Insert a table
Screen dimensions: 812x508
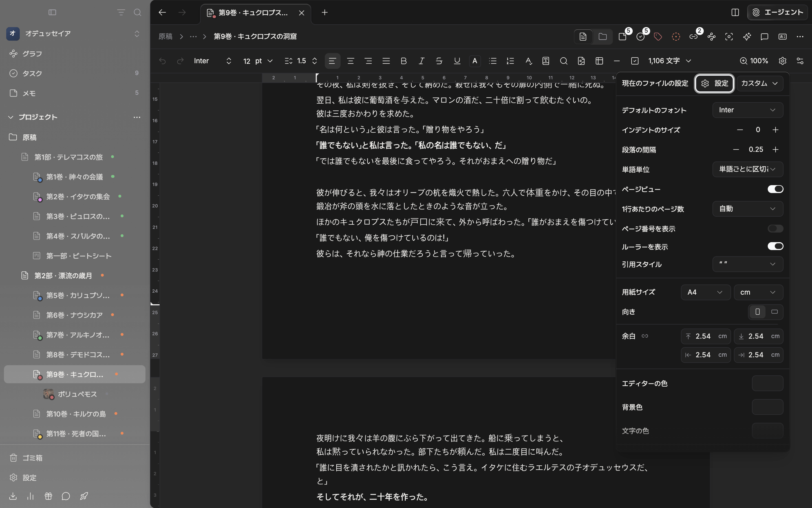click(x=599, y=61)
